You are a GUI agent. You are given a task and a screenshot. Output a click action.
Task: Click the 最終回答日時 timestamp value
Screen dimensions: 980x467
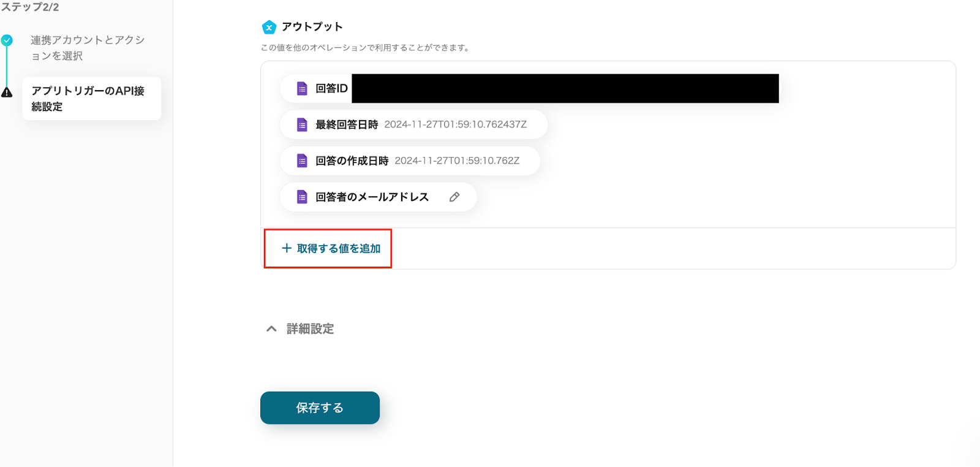455,124
